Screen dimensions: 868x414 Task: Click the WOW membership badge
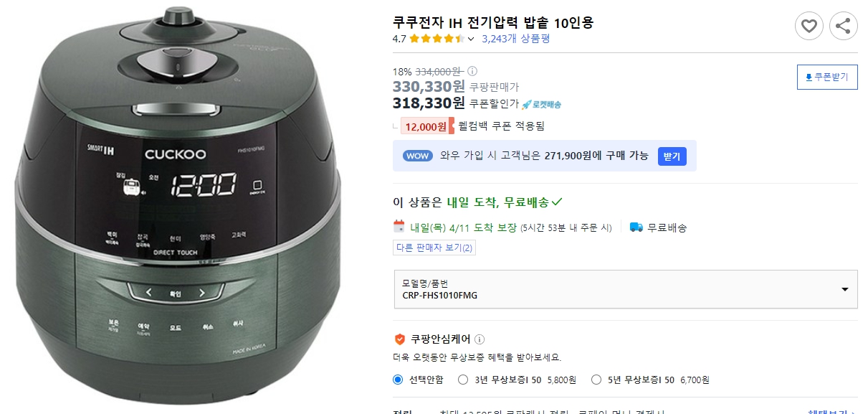pyautogui.click(x=417, y=156)
